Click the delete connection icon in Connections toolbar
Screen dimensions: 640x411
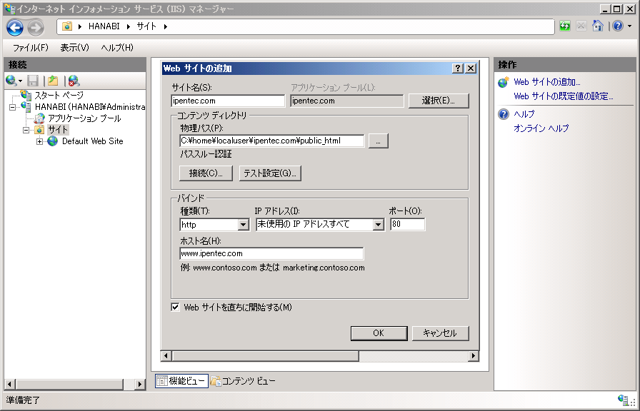(x=73, y=80)
